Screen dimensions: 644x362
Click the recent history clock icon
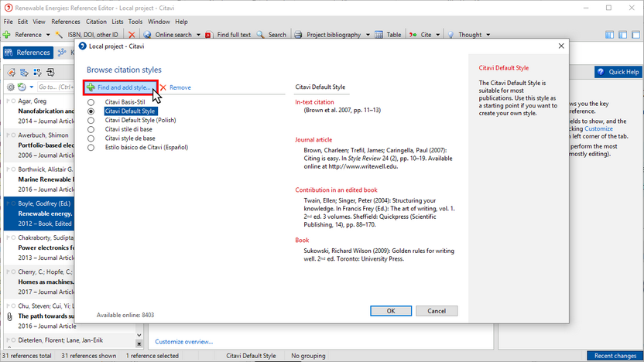click(22, 87)
